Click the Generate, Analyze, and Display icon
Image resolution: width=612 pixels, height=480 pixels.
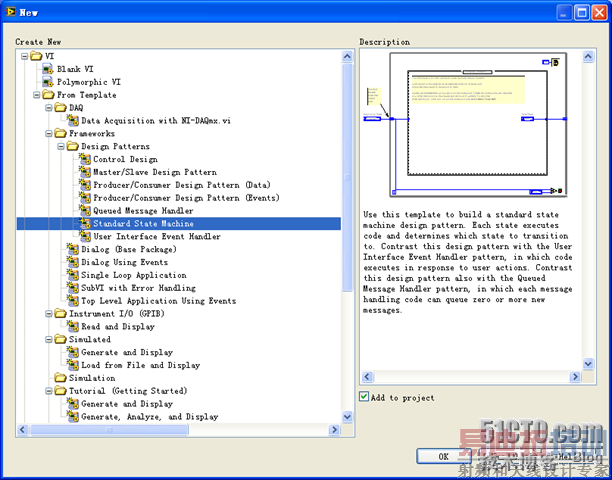pyautogui.click(x=73, y=416)
